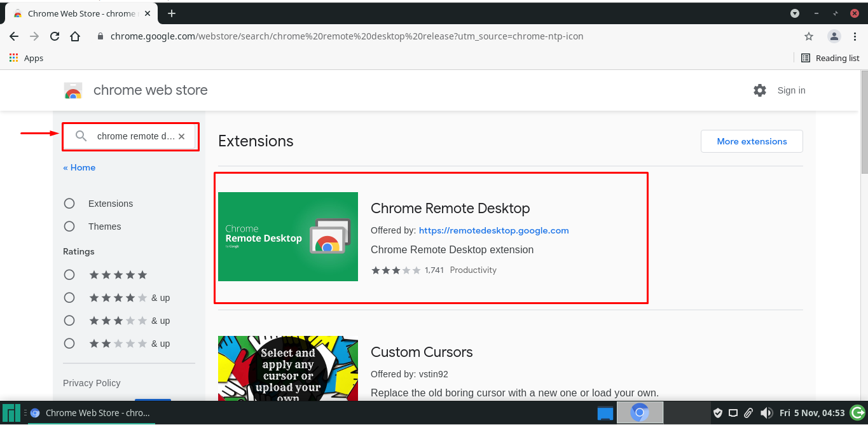The height and width of the screenshot is (425, 868).
Task: Select the Themes filter radio
Action: (69, 226)
